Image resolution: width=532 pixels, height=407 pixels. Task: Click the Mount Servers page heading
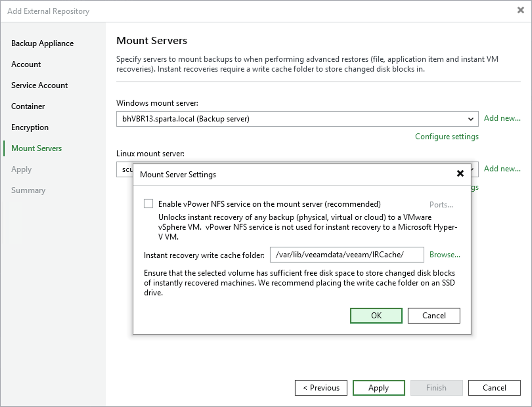tap(152, 41)
